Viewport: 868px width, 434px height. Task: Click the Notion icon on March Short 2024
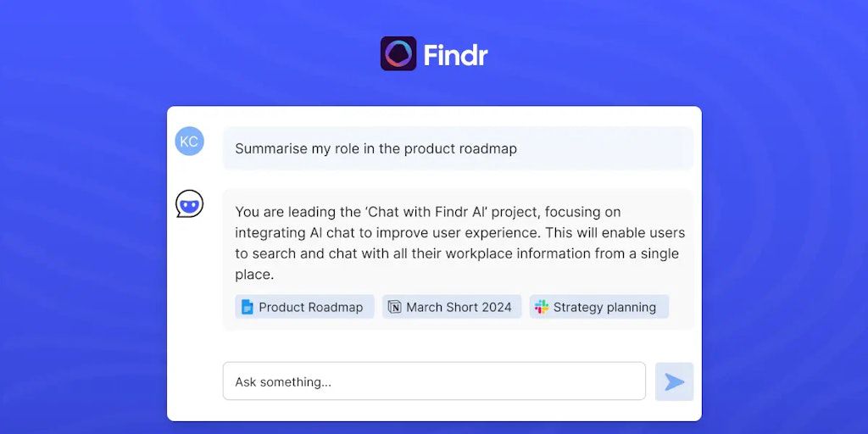pos(394,307)
